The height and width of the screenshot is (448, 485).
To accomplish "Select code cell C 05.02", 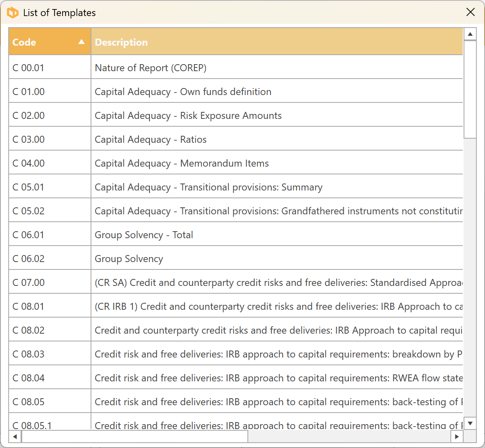I will 50,211.
